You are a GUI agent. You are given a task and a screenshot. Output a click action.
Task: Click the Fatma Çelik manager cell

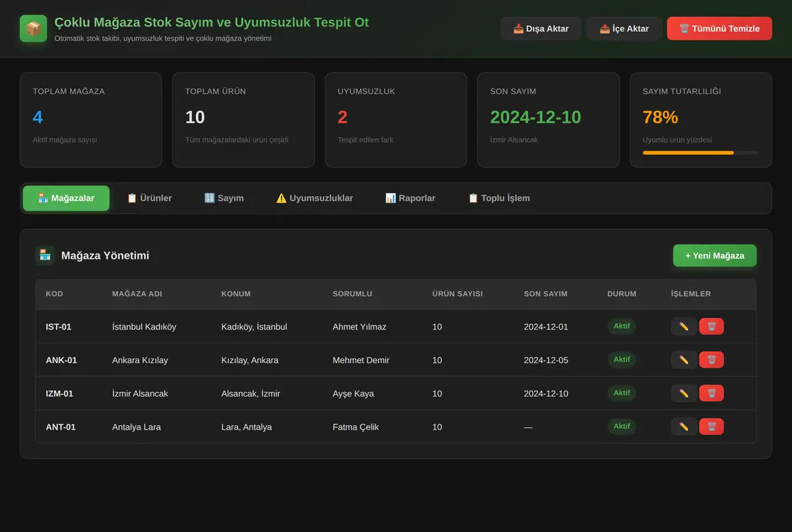[356, 427]
